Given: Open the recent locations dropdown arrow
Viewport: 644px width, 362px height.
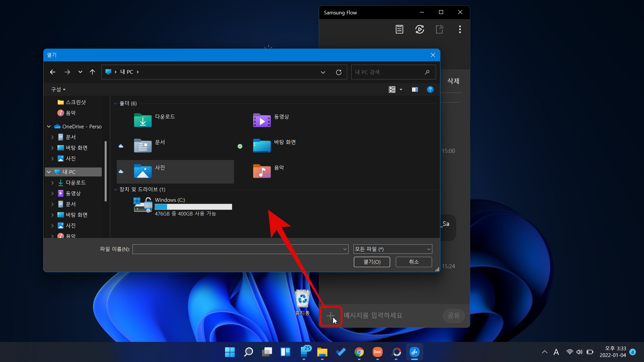Looking at the screenshot, I should (80, 72).
